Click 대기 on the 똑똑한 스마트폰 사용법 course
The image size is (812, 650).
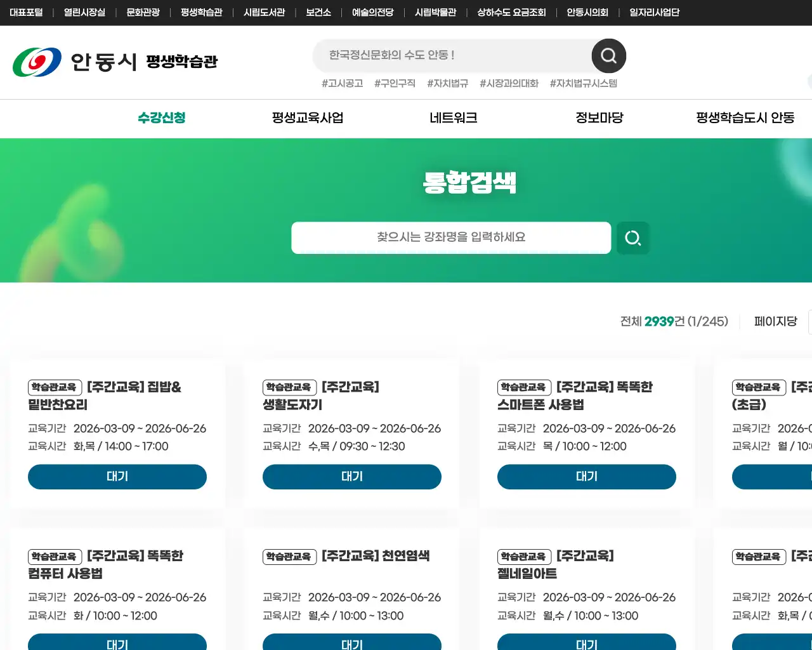click(586, 477)
